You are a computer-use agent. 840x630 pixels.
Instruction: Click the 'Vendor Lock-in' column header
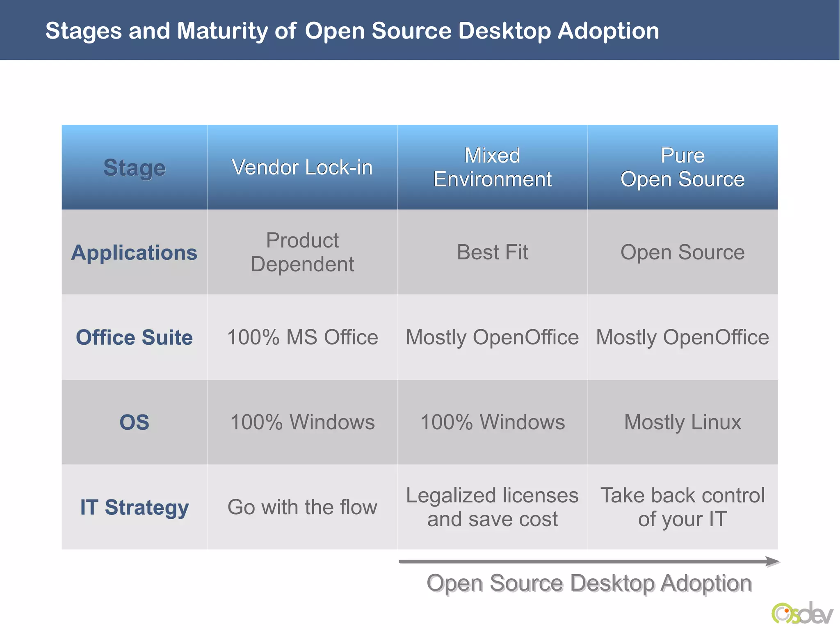302,167
